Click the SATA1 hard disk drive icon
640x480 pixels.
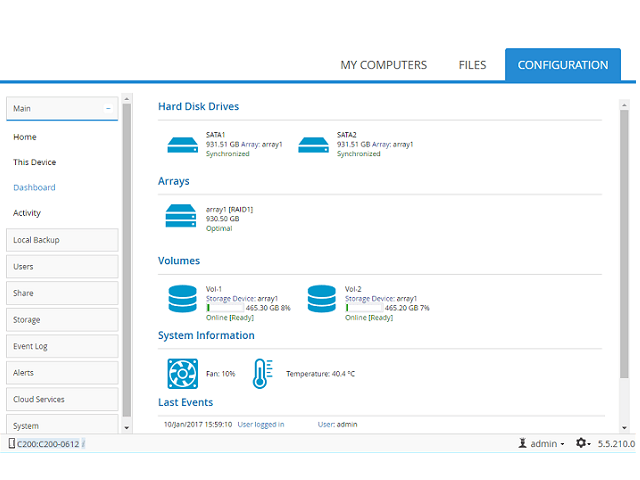coord(182,145)
